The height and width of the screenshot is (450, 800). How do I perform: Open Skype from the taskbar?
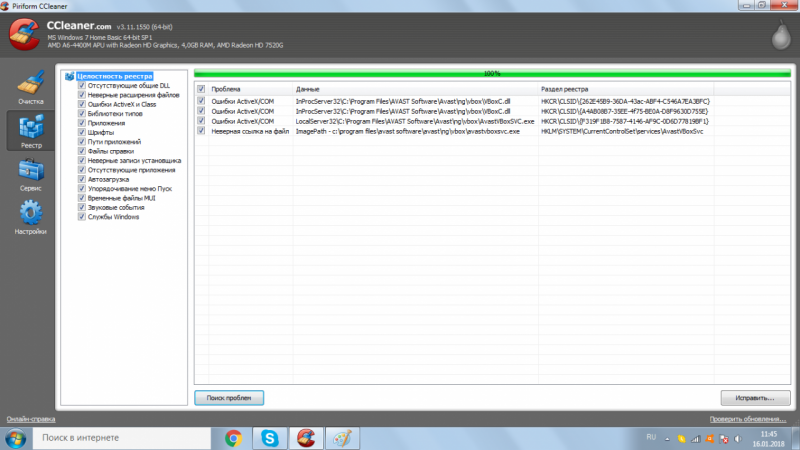tap(269, 438)
